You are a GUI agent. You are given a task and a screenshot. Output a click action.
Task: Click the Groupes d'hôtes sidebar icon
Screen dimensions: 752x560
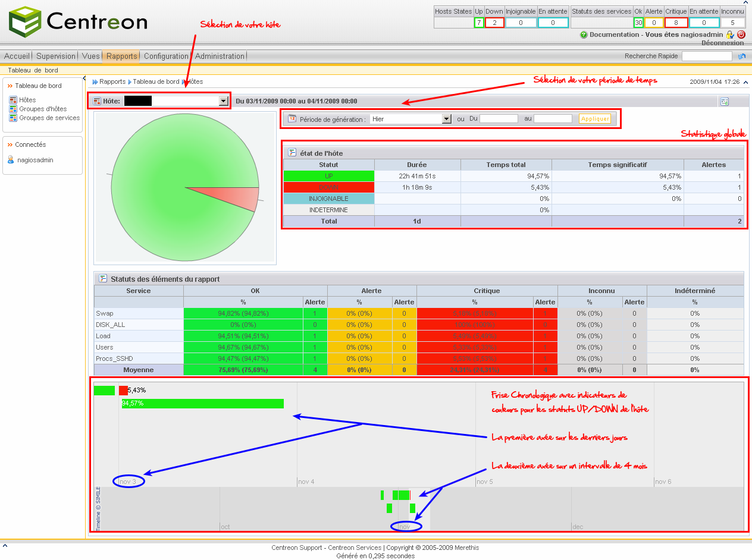tap(13, 109)
